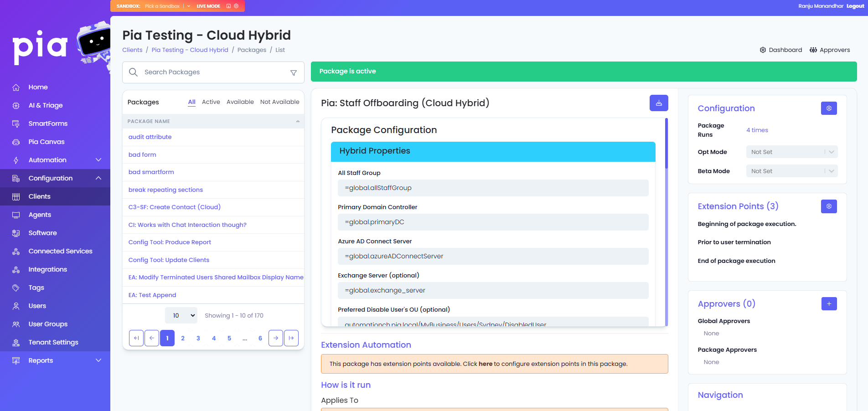The image size is (868, 411).
Task: Open the bad smartform package
Action: pyautogui.click(x=151, y=172)
